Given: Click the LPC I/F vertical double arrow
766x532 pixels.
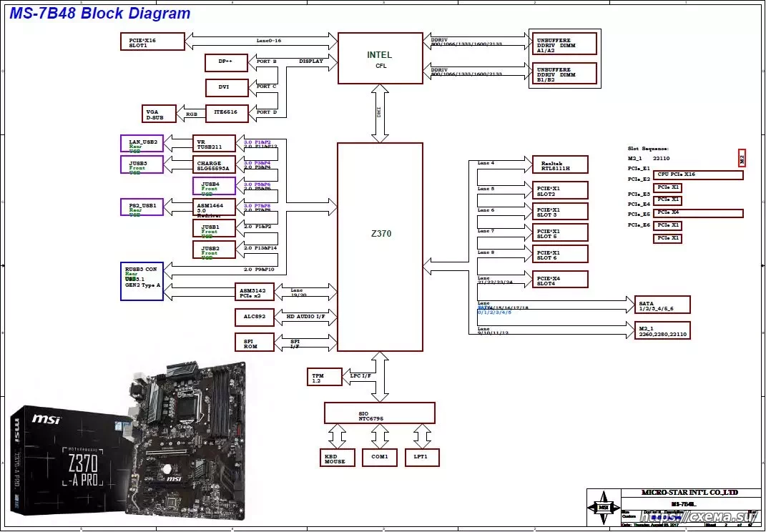Looking at the screenshot, I should point(380,376).
